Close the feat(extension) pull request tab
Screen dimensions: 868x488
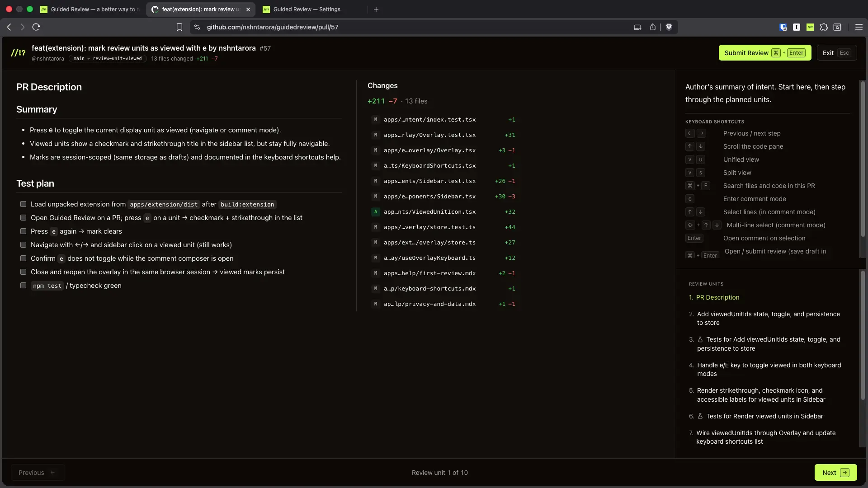tap(248, 9)
